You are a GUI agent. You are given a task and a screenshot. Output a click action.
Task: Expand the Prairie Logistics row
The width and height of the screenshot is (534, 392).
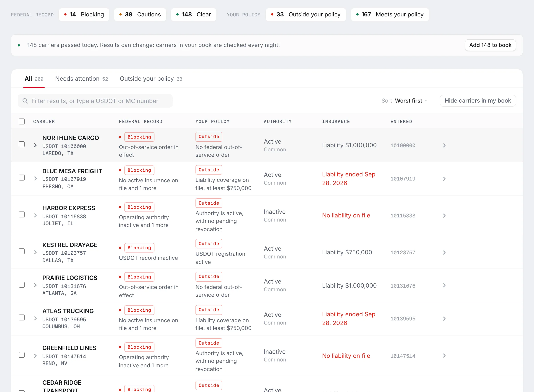click(35, 285)
